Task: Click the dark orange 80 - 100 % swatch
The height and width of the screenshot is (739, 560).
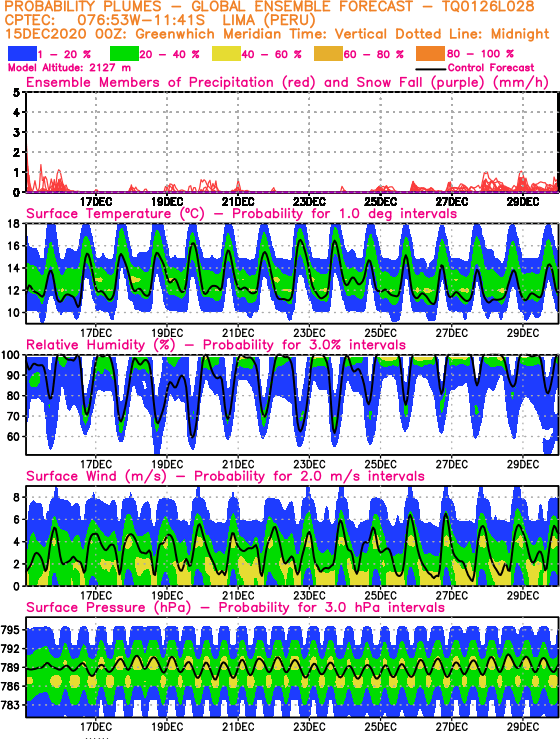Action: 430,54
